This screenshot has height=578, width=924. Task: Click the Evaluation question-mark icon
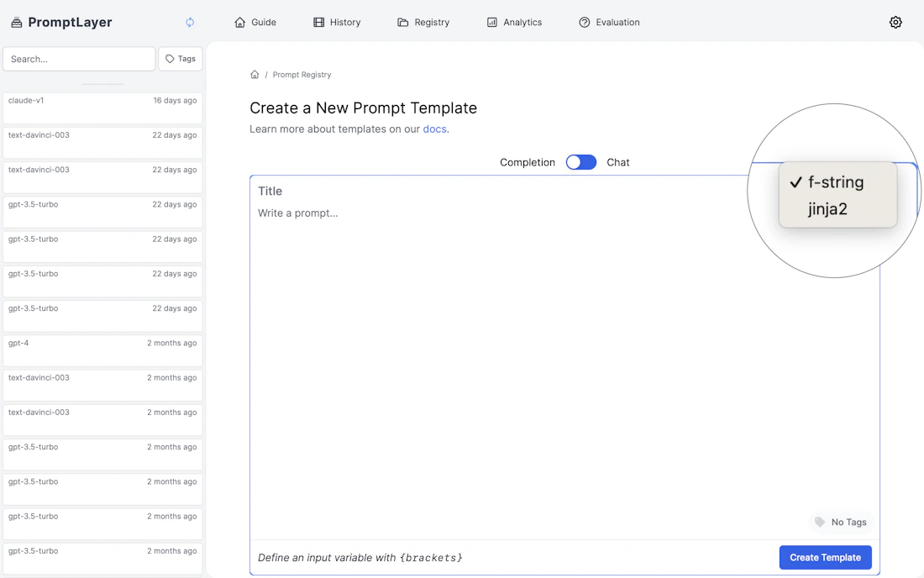click(x=583, y=22)
